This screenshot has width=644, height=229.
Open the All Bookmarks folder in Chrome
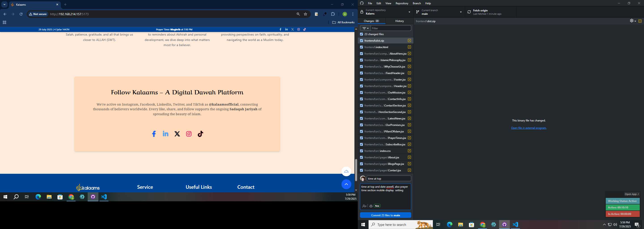(x=343, y=23)
